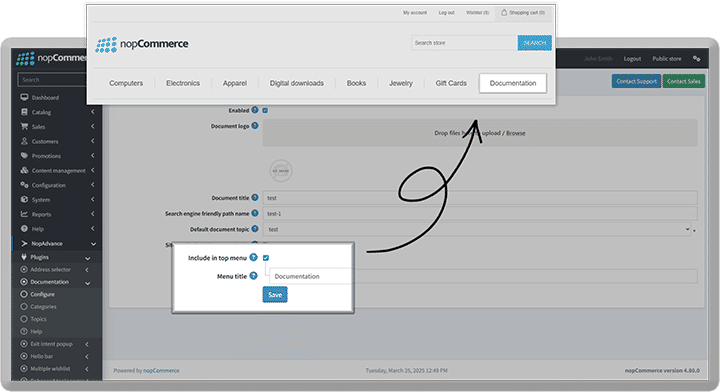Open the Hello bar plugin item

(41, 356)
